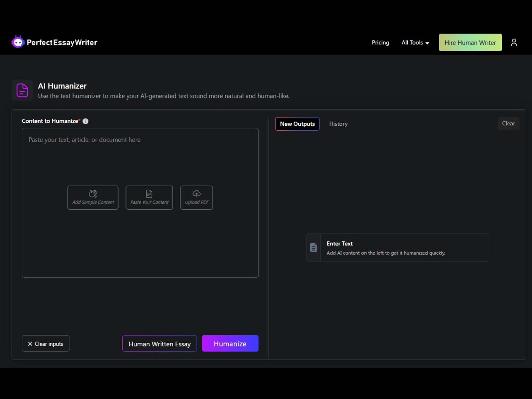This screenshot has width=532, height=399.
Task: Click the PerfectEssayWriter robot logo icon
Action: point(18,42)
